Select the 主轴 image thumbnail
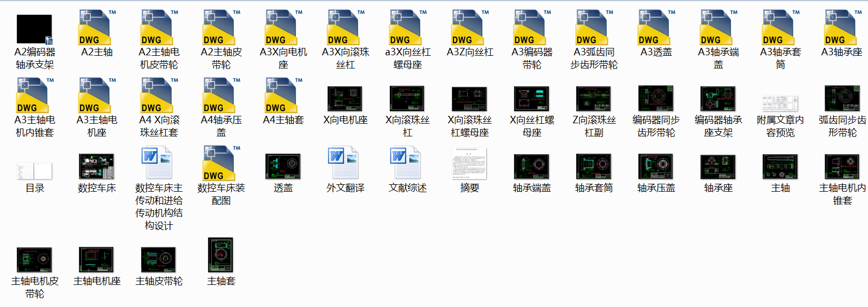The height and width of the screenshot is (307, 868). [x=780, y=167]
